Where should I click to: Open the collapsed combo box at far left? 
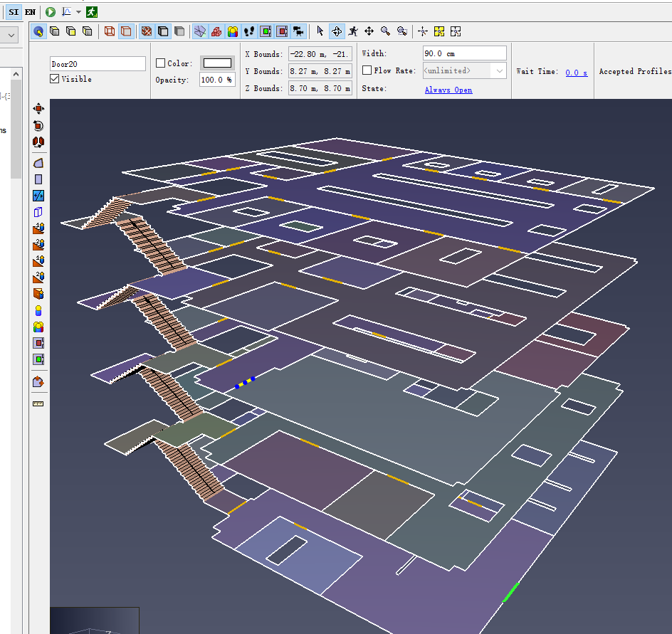[12, 34]
